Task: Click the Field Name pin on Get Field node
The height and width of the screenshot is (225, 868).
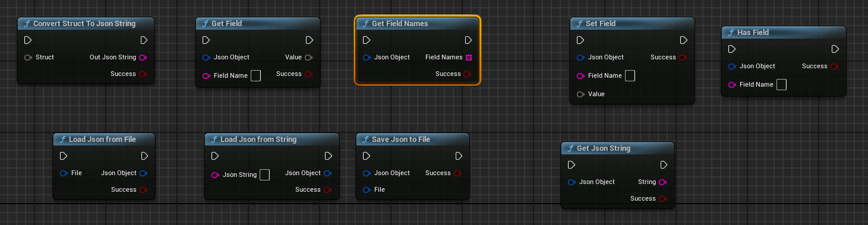Action: 206,76
